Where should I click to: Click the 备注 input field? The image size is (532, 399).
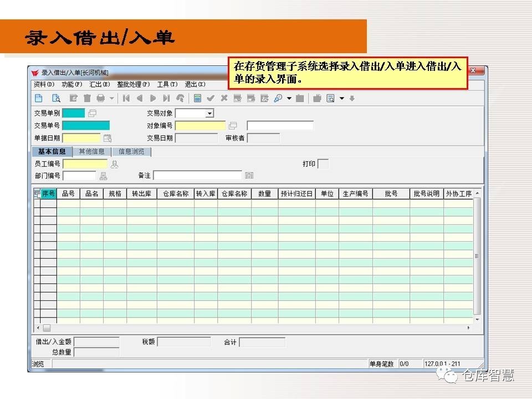(x=197, y=176)
